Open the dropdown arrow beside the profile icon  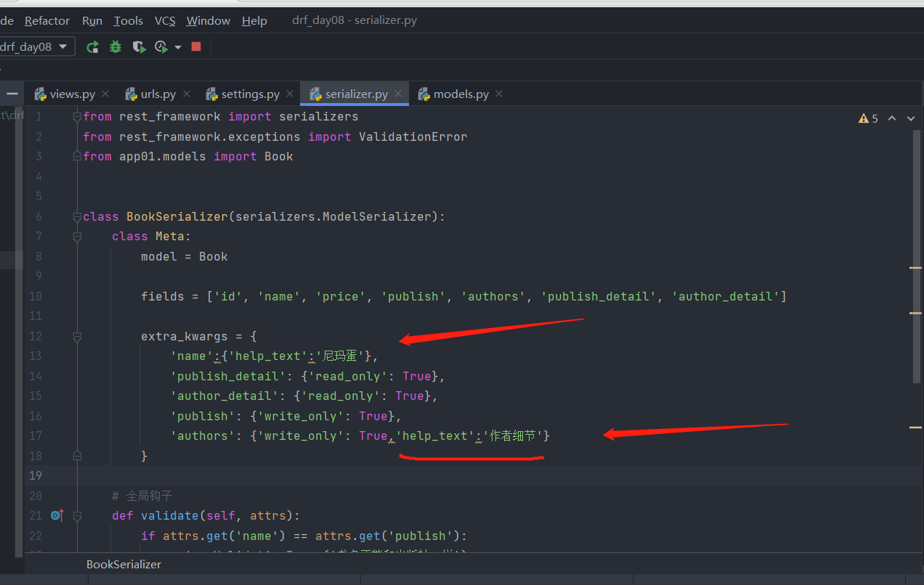[x=178, y=48]
